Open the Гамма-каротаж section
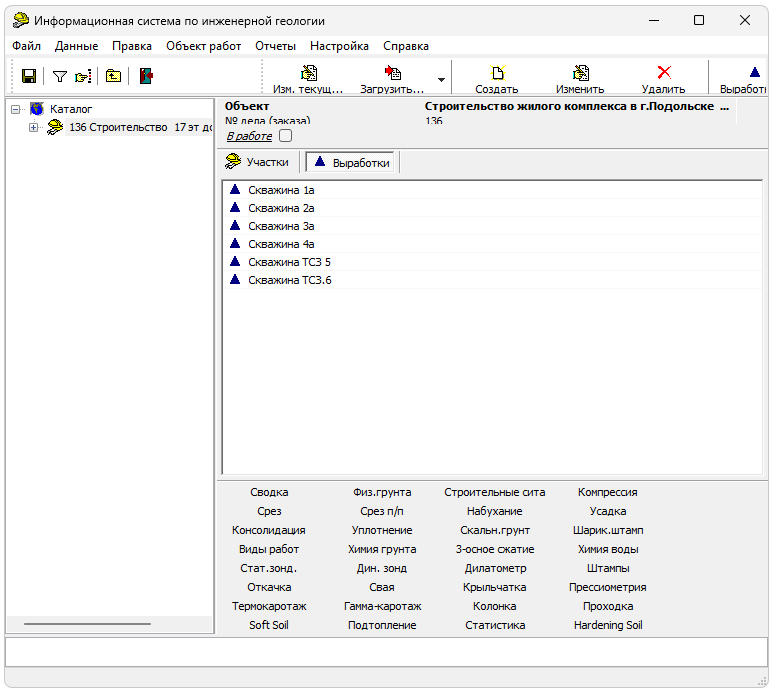Viewport: 773px width, 691px height. tap(382, 606)
